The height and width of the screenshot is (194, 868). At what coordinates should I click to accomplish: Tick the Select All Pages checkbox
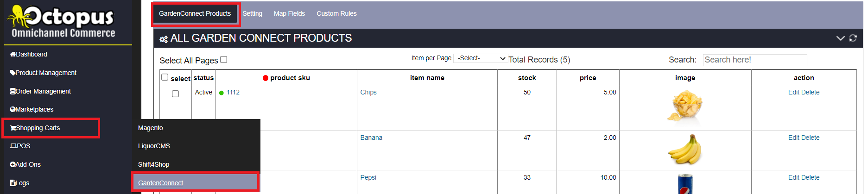(224, 59)
